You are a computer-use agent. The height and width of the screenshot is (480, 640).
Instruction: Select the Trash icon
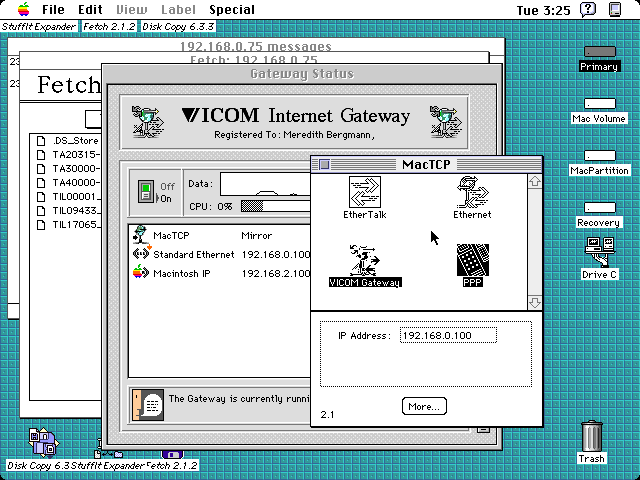coord(591,436)
